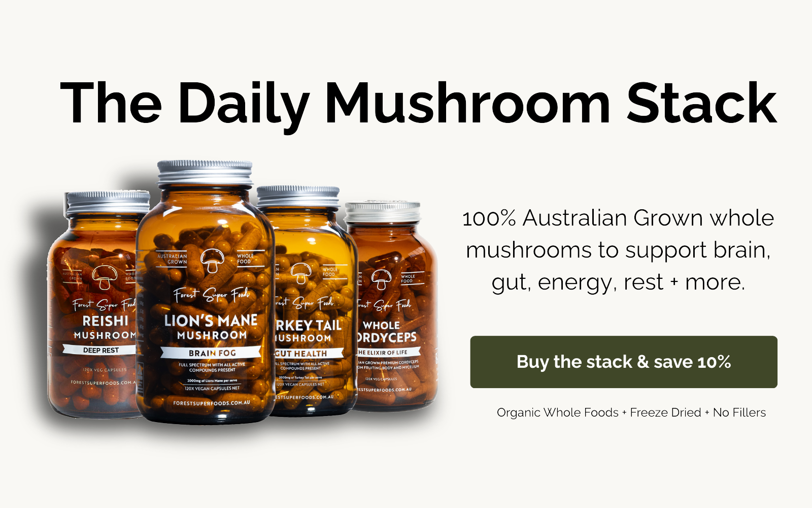Screen dimensions: 812x508
Task: Click the Reishi bottle silver lid
Action: point(107,202)
